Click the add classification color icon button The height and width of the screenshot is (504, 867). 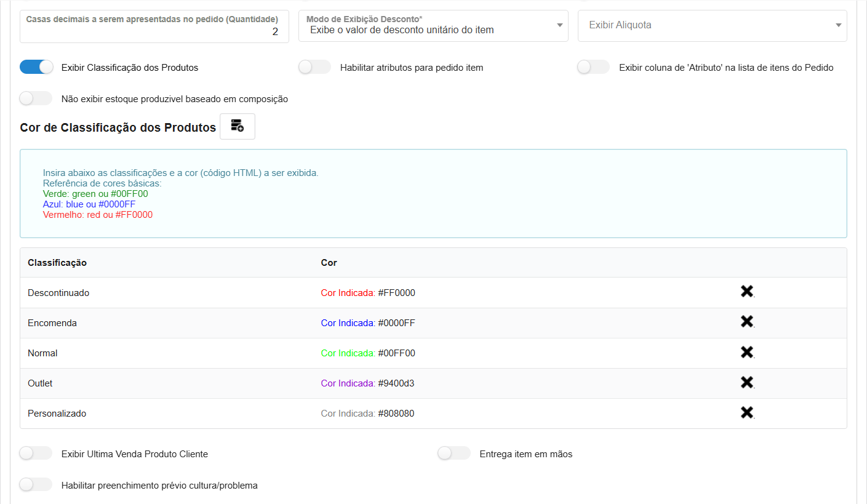[237, 126]
